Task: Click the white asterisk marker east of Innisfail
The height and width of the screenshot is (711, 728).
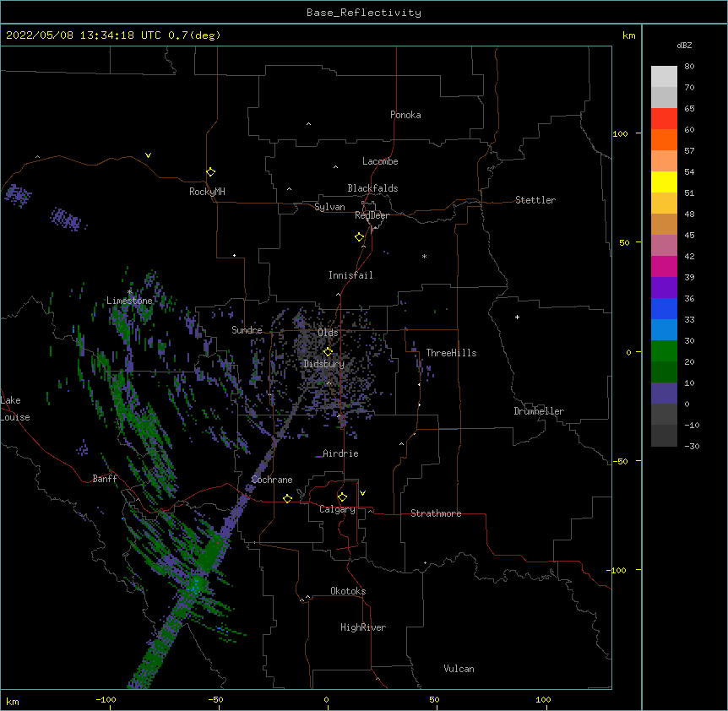Action: tap(424, 256)
